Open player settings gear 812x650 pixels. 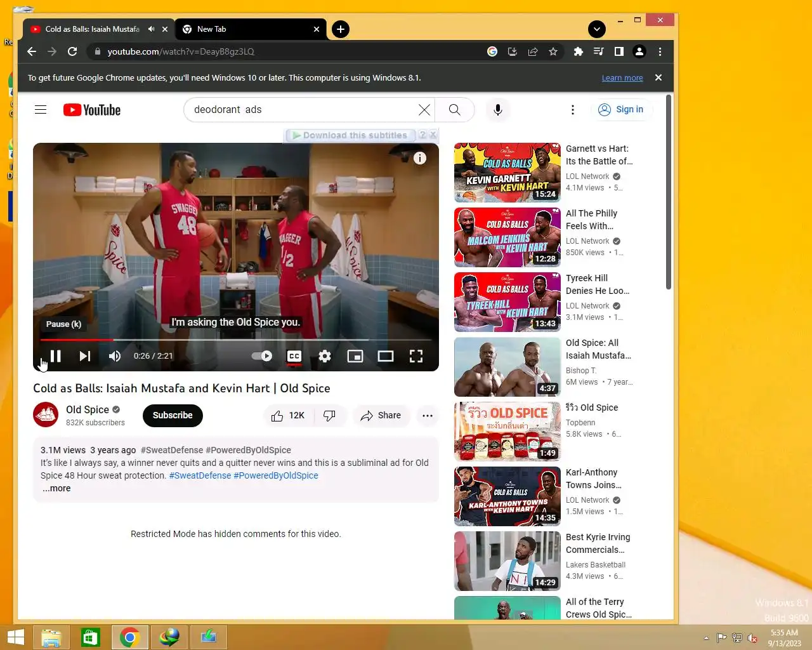coord(325,356)
